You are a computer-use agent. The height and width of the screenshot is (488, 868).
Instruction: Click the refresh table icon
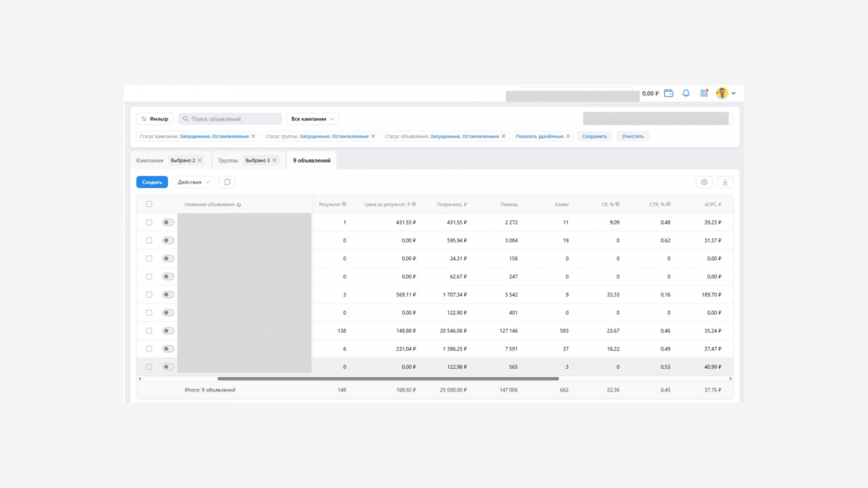(x=227, y=182)
